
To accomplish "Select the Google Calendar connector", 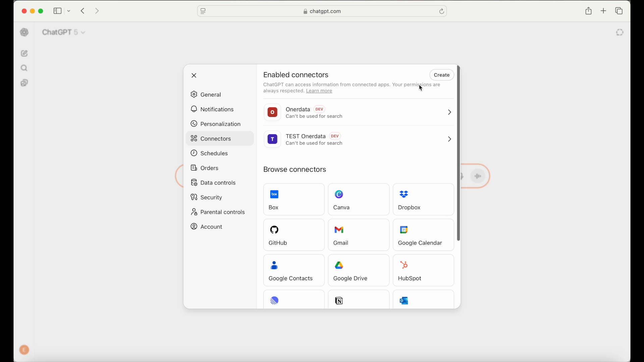I will (x=423, y=235).
